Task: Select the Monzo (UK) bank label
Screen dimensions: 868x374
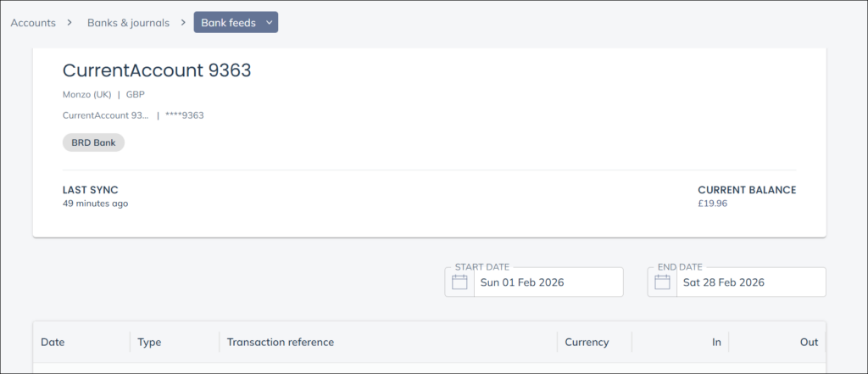Action: click(x=86, y=94)
